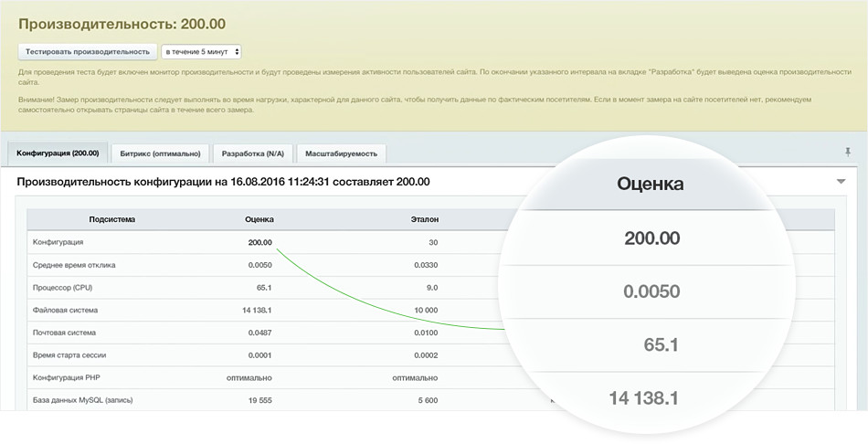
Task: Click the Тестировать производительность button
Action: click(87, 52)
